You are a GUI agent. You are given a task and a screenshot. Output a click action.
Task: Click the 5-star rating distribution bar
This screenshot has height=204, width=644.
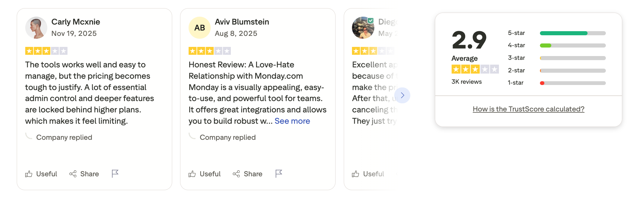[572, 33]
